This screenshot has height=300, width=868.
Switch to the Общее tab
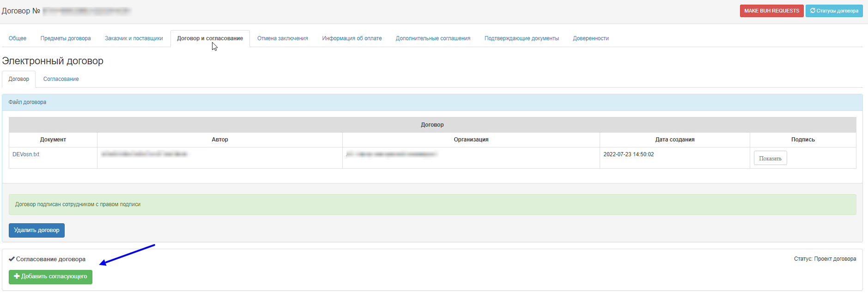[18, 38]
